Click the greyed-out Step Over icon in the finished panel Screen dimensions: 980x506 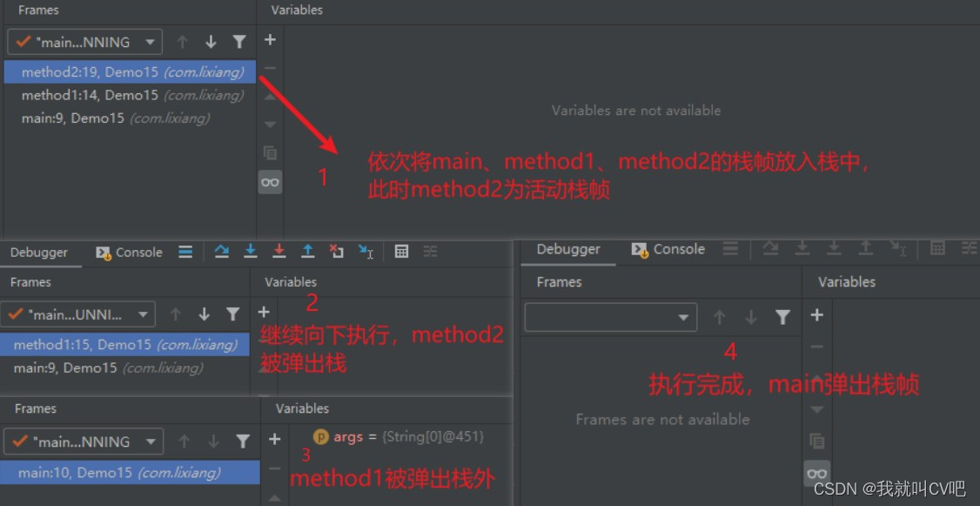click(x=770, y=248)
